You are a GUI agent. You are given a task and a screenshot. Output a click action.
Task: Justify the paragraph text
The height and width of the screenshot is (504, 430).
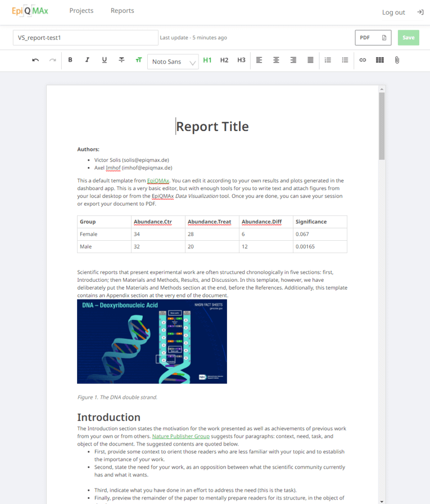coord(310,60)
